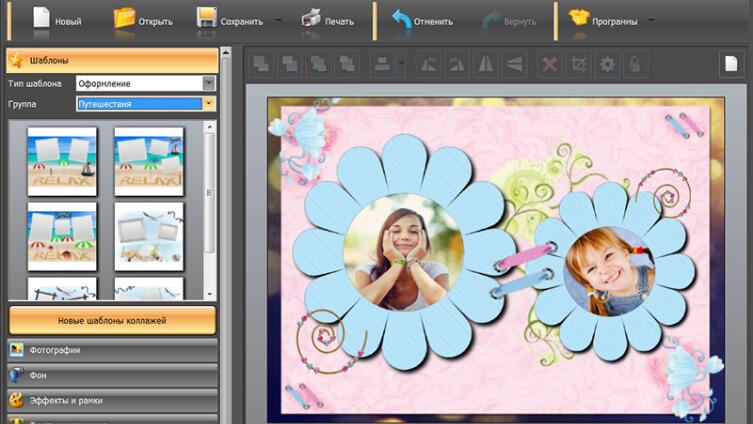Select the crop tool icon
This screenshot has height=424, width=753.
coord(578,65)
